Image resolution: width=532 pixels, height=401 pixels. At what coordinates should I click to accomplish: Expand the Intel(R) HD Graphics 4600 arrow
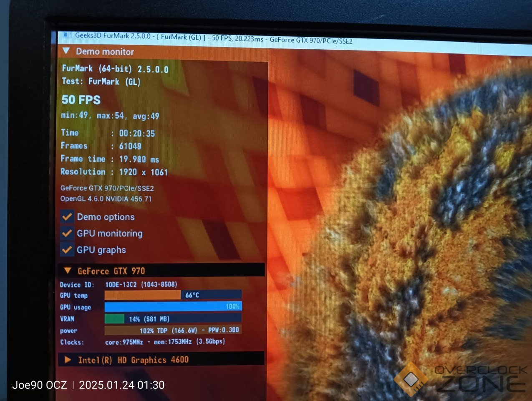(68, 360)
